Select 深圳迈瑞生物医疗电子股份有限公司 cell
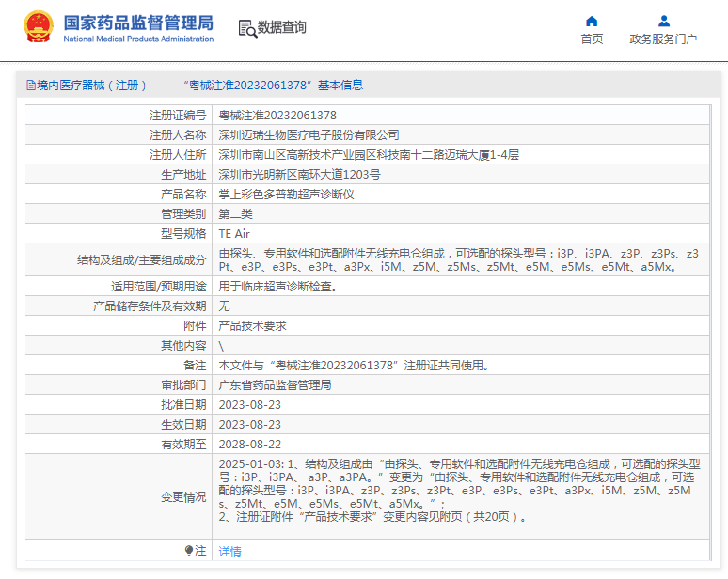The image size is (728, 579). pyautogui.click(x=309, y=135)
